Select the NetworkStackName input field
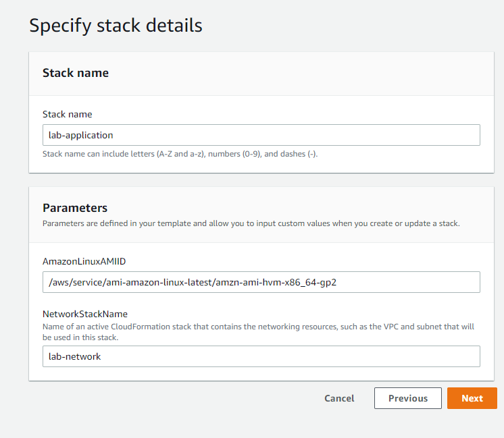 tap(261, 356)
